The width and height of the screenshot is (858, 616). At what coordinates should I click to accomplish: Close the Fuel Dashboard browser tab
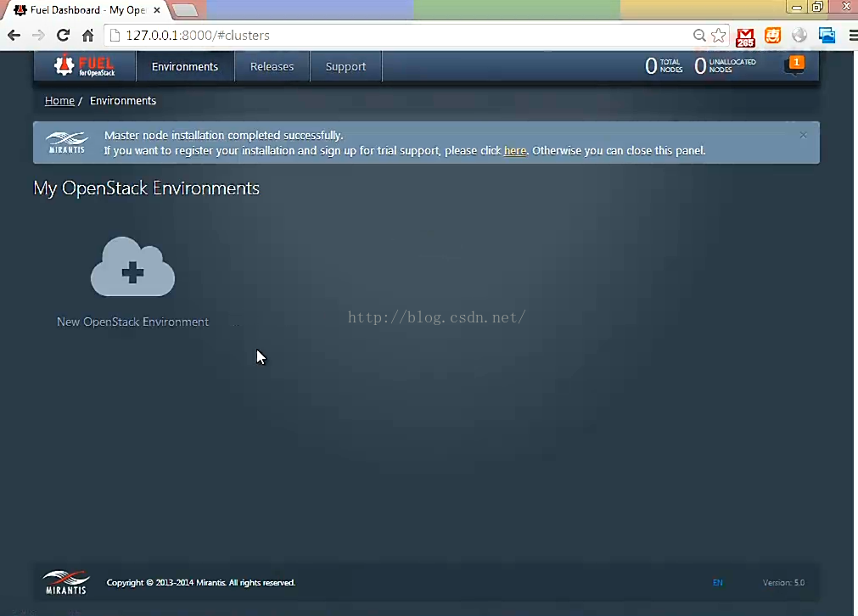(157, 10)
